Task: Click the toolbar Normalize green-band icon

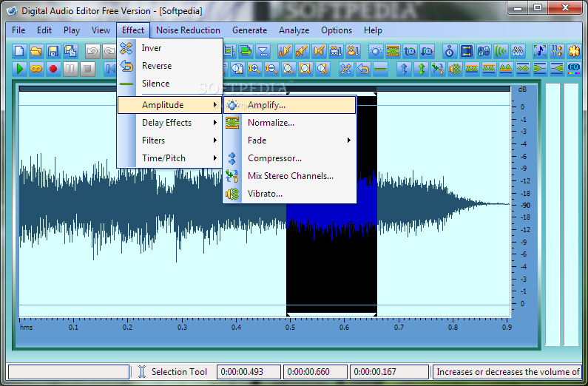Action: 393,50
